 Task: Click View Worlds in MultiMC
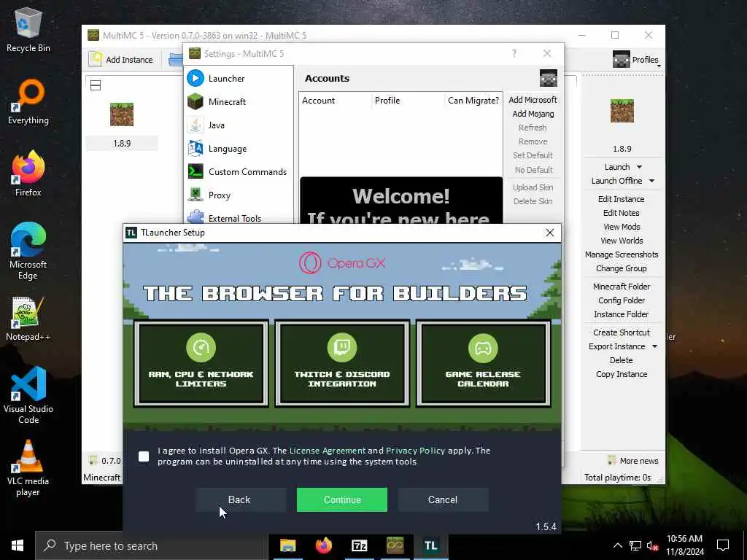[622, 241]
